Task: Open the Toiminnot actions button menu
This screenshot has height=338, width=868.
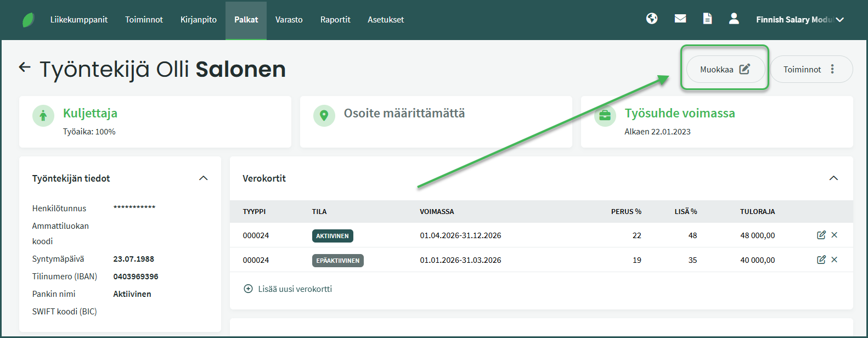Action: pyautogui.click(x=811, y=69)
